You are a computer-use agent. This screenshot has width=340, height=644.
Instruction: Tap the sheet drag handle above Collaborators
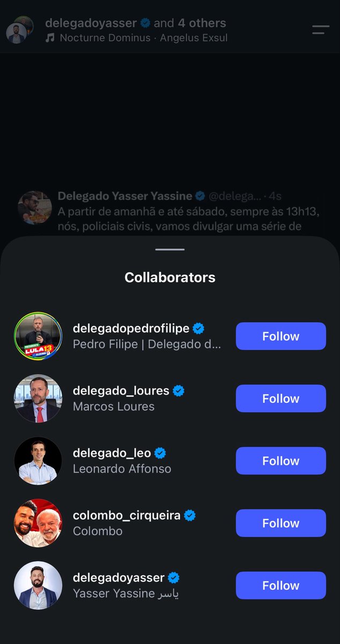coord(170,250)
